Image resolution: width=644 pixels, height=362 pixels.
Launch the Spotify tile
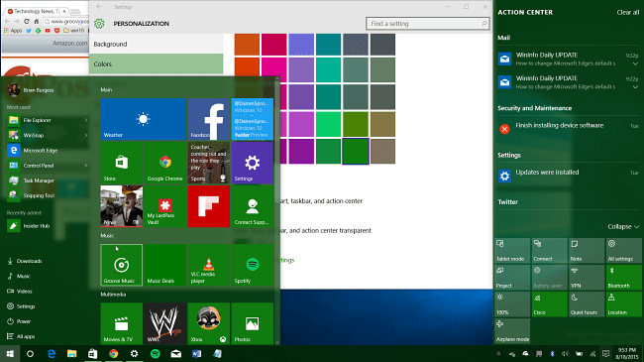253,265
